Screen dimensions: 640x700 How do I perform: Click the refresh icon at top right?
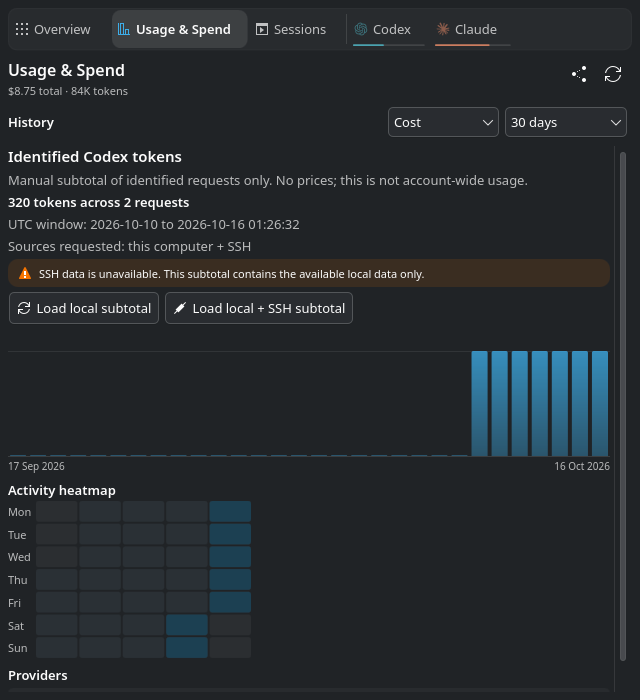tap(613, 74)
